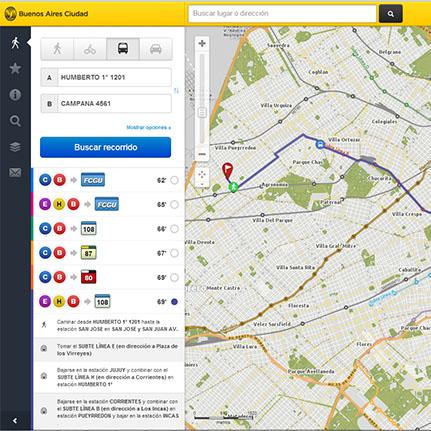Screen dimensions: 431x431
Task: Click the Buscar recorrido button
Action: pos(105,147)
